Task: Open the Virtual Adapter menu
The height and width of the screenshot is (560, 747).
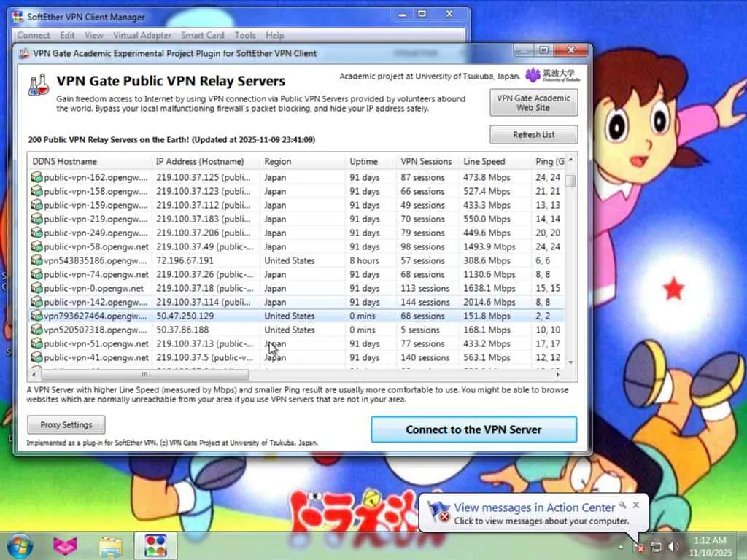Action: [x=142, y=35]
